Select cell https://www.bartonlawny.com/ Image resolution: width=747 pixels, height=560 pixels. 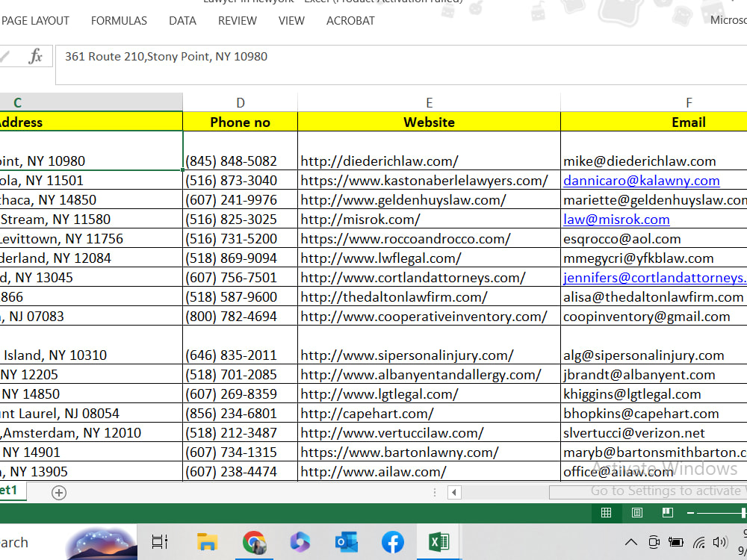(429, 452)
